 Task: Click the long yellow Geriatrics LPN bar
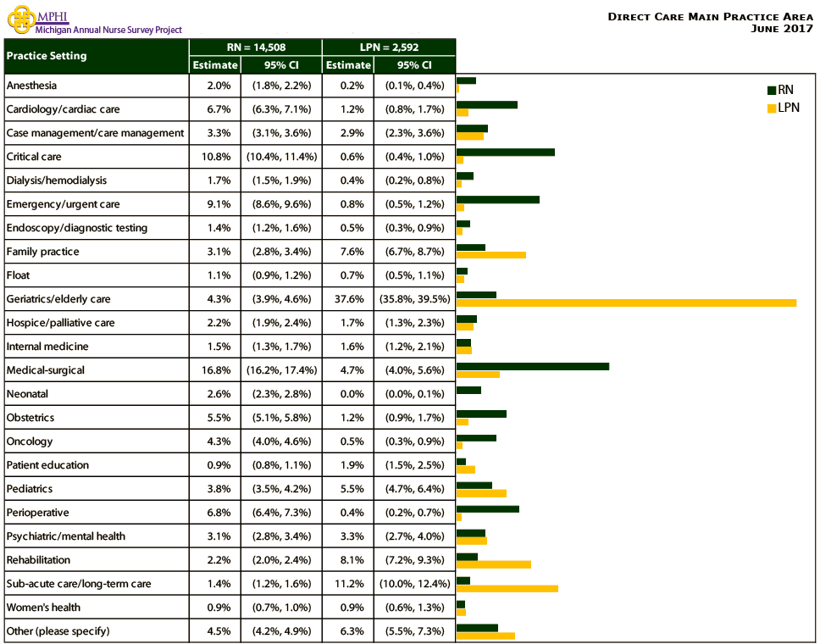click(x=626, y=303)
